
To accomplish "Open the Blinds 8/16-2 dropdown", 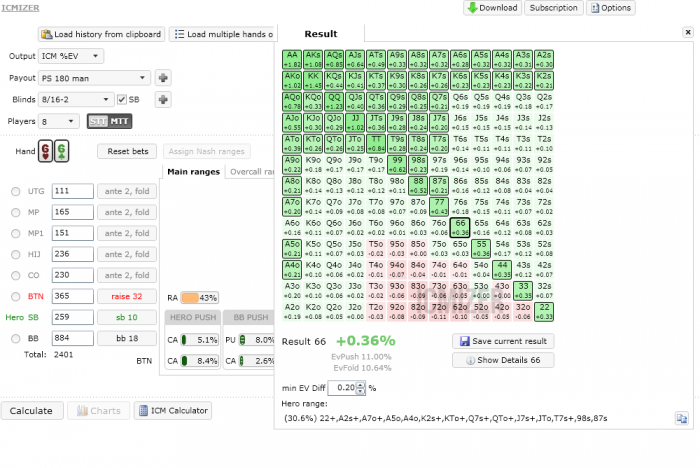I will click(x=75, y=100).
